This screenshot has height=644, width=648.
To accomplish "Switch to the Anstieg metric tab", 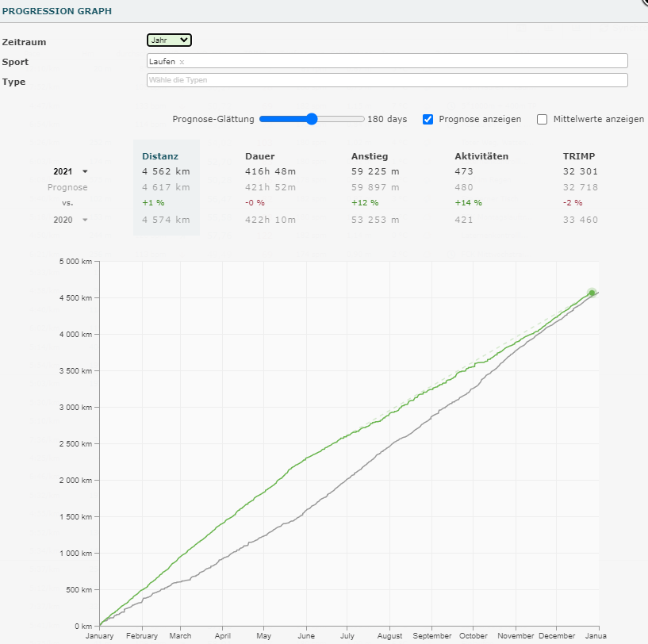I will 370,156.
